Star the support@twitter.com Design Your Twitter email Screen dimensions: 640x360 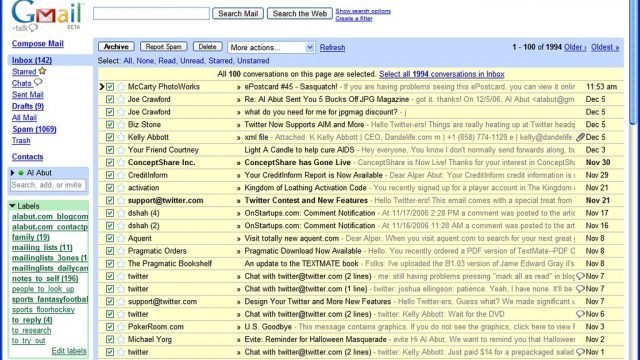pos(121,302)
